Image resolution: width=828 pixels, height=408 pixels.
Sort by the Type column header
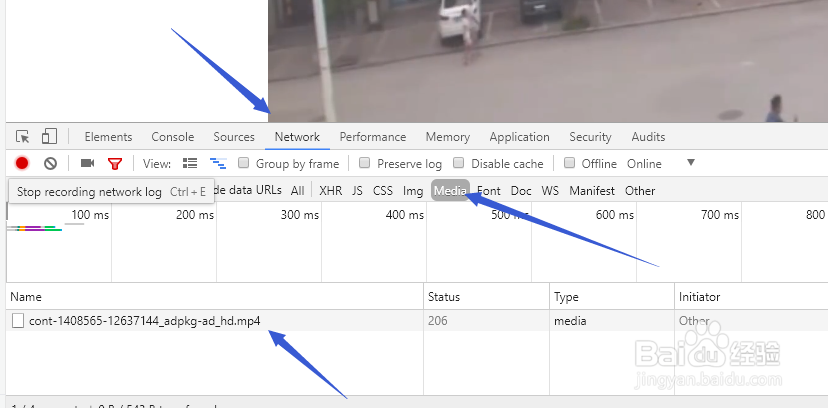(612, 297)
